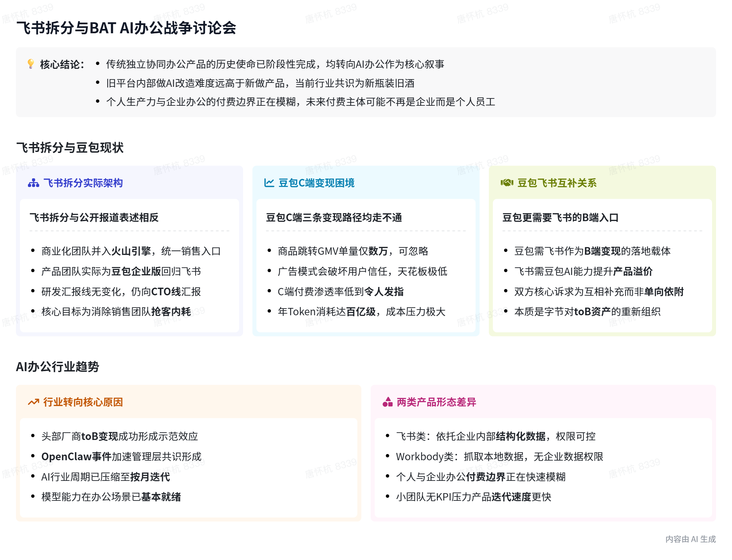Screen dimensions: 732x560
Task: Click the bullet 模型能力在办公场景已基本就绪
Action: pos(111,497)
